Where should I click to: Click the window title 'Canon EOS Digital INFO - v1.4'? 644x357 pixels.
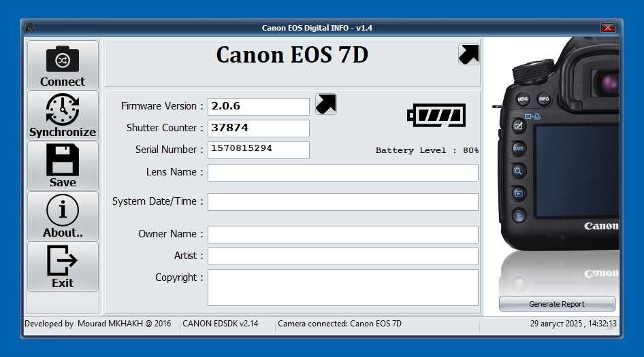point(317,28)
